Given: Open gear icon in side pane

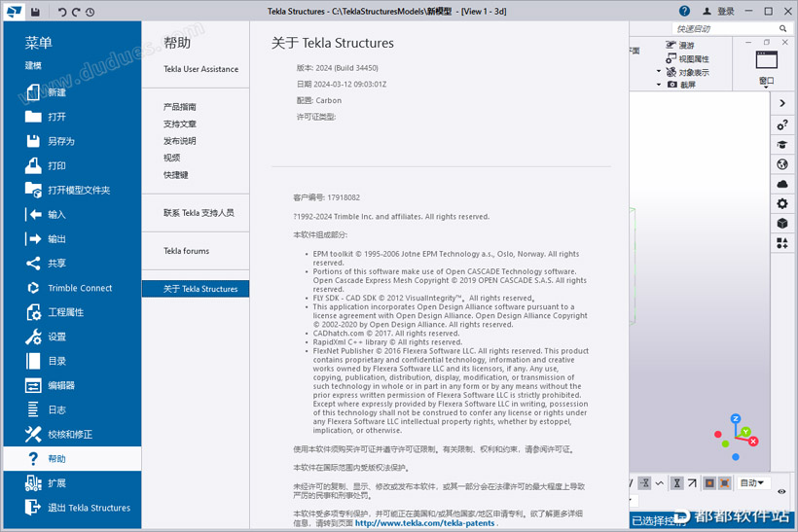Looking at the screenshot, I should coord(782,204).
